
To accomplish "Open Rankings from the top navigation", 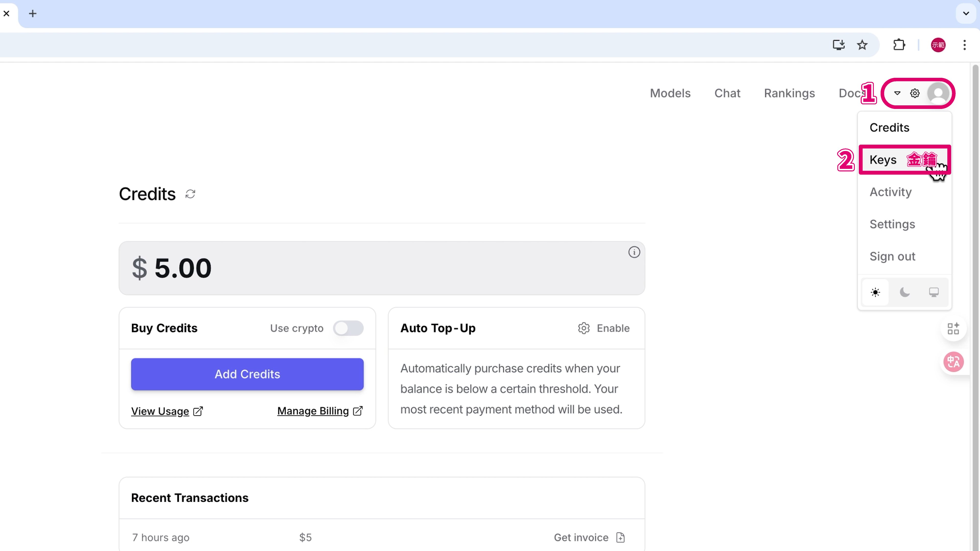I will pyautogui.click(x=789, y=93).
